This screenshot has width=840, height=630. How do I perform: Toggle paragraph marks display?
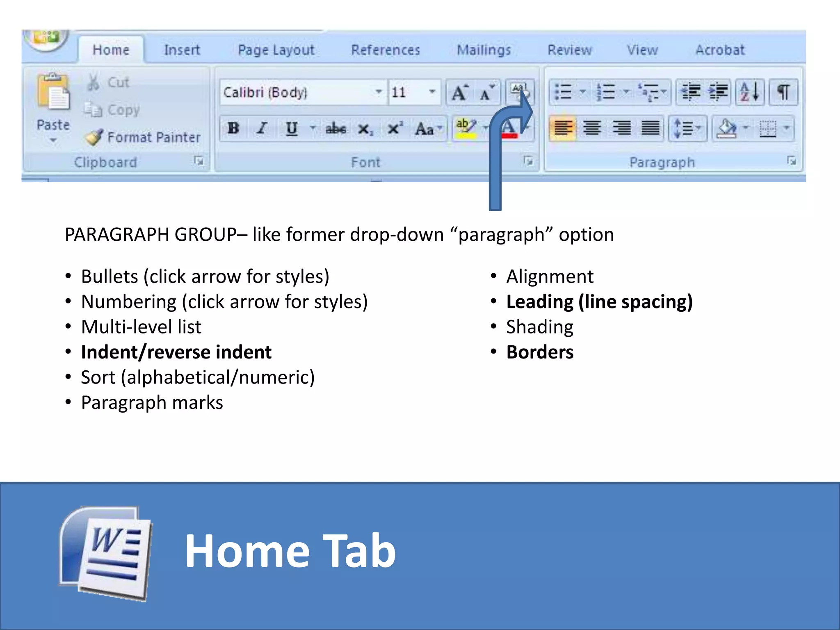click(x=784, y=92)
